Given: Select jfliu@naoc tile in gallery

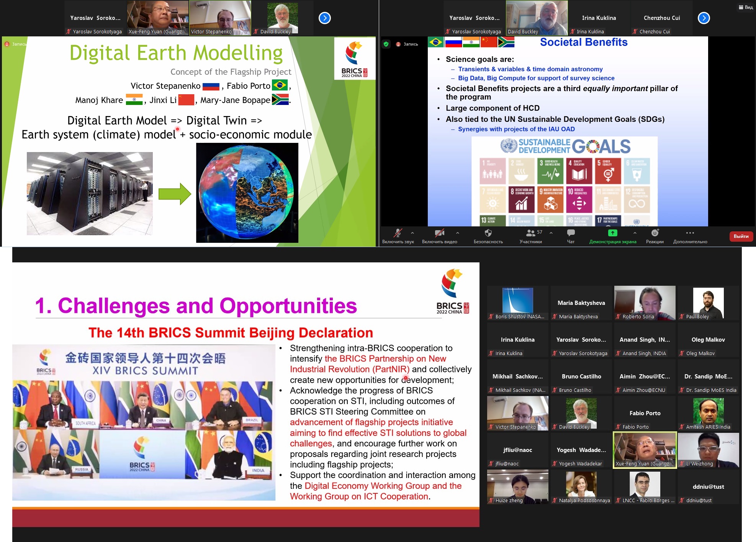Looking at the screenshot, I should [x=518, y=450].
